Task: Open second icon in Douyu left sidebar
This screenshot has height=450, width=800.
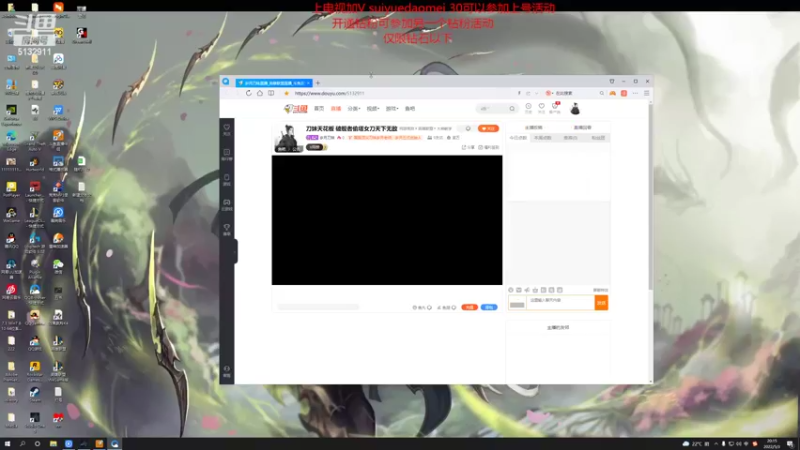Action: (227, 155)
